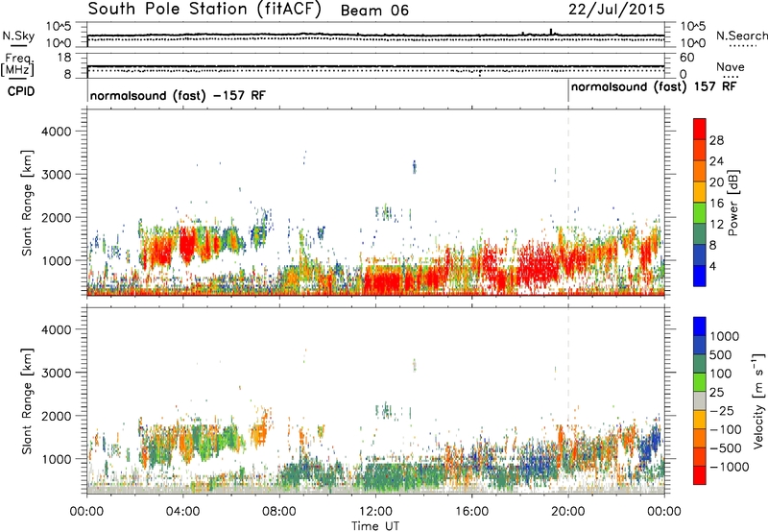
Task: Click the yellow 16-20 dB power swatch
Action: pos(700,191)
